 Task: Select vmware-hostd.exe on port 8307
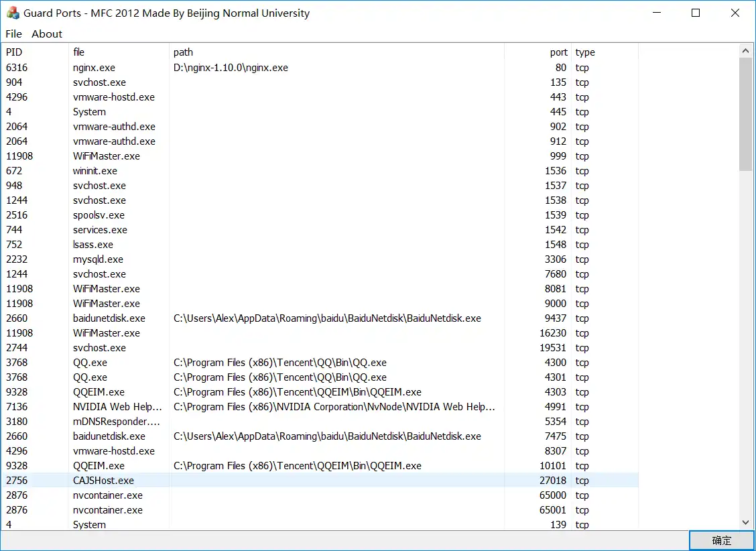click(x=320, y=451)
